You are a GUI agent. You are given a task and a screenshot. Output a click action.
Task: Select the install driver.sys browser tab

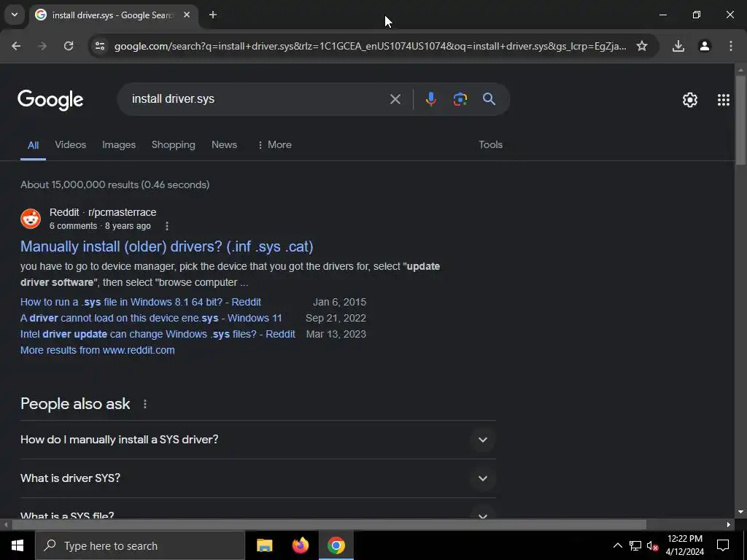pos(113,15)
